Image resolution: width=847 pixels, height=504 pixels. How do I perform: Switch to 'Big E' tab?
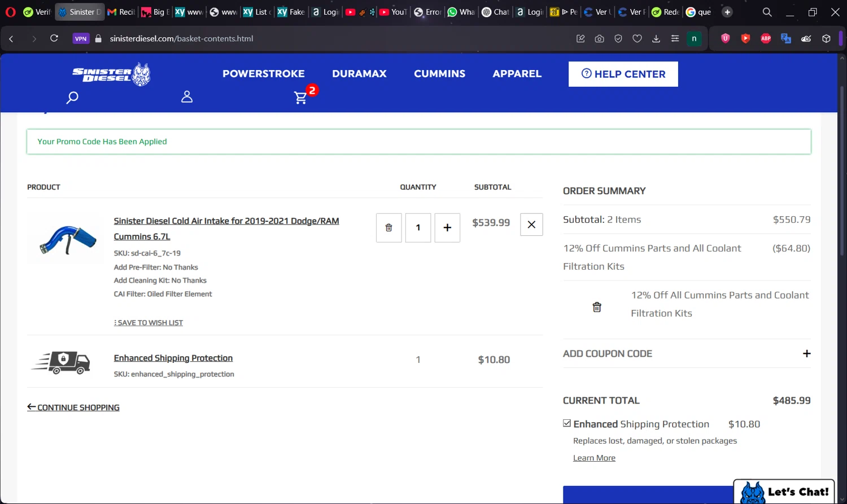(155, 12)
